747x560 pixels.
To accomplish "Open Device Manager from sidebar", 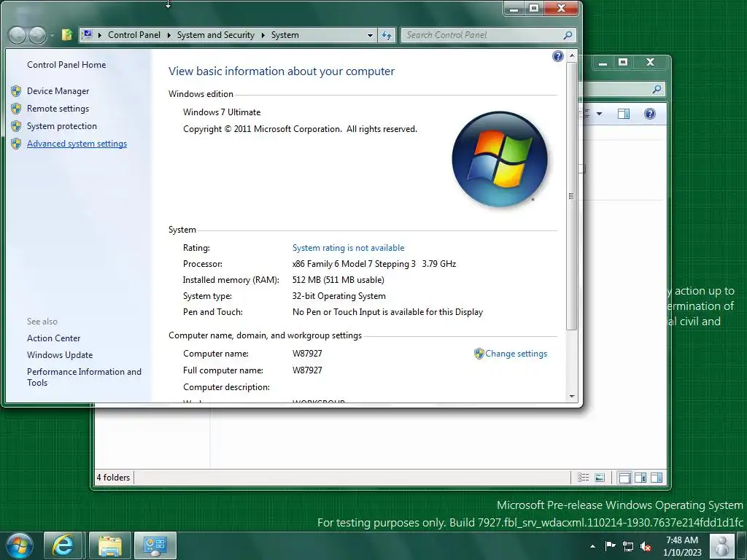I will pos(58,91).
